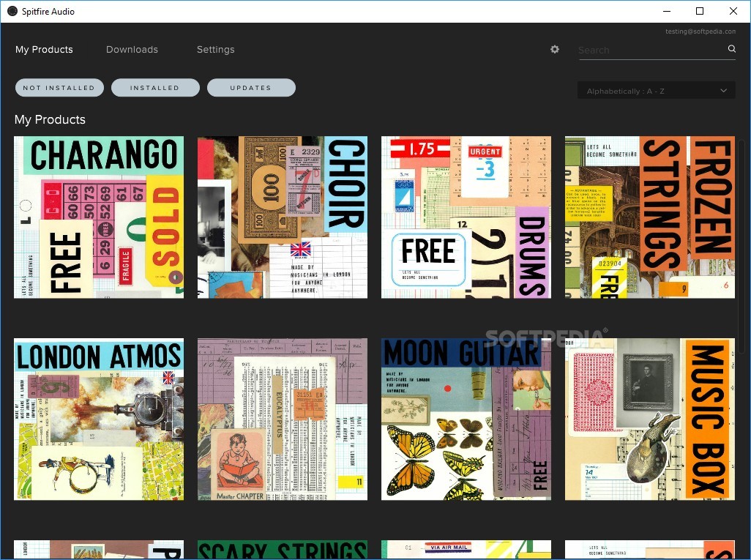Open the Settings tab

[215, 49]
